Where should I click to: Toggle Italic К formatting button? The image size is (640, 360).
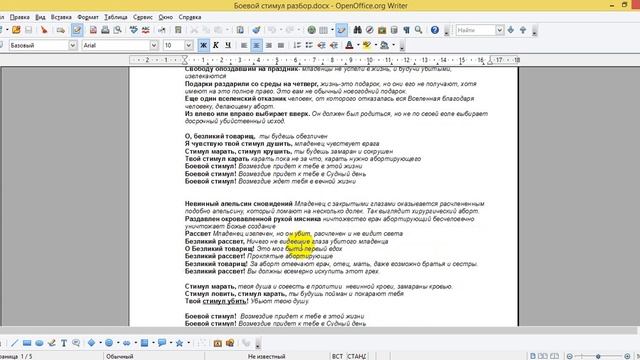click(x=216, y=45)
